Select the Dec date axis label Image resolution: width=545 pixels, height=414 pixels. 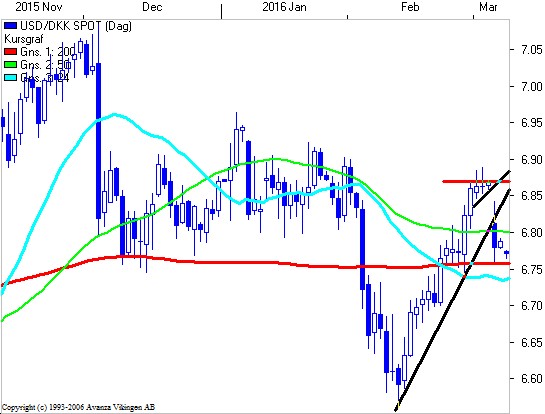coord(152,7)
